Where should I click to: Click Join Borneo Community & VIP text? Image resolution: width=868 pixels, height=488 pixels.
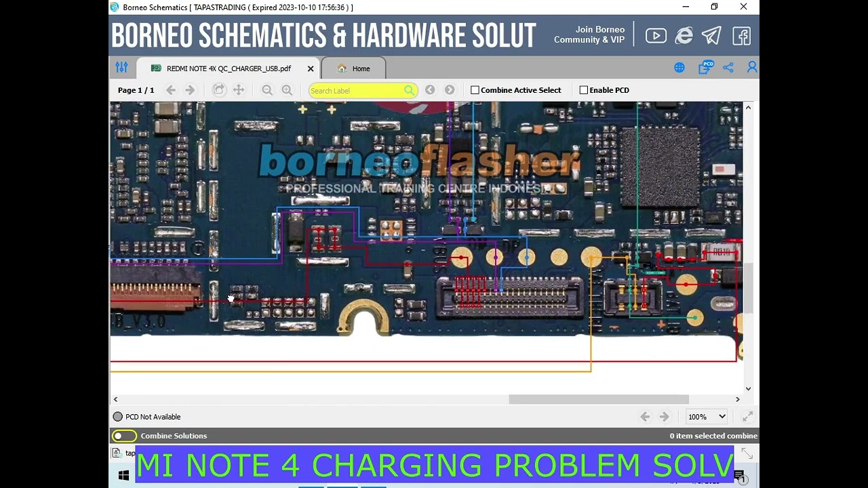pos(589,35)
